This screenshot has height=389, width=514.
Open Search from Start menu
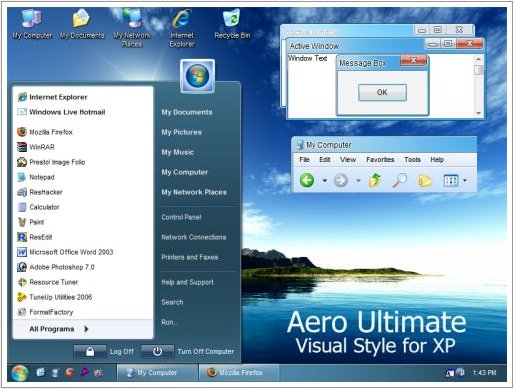[x=172, y=302]
